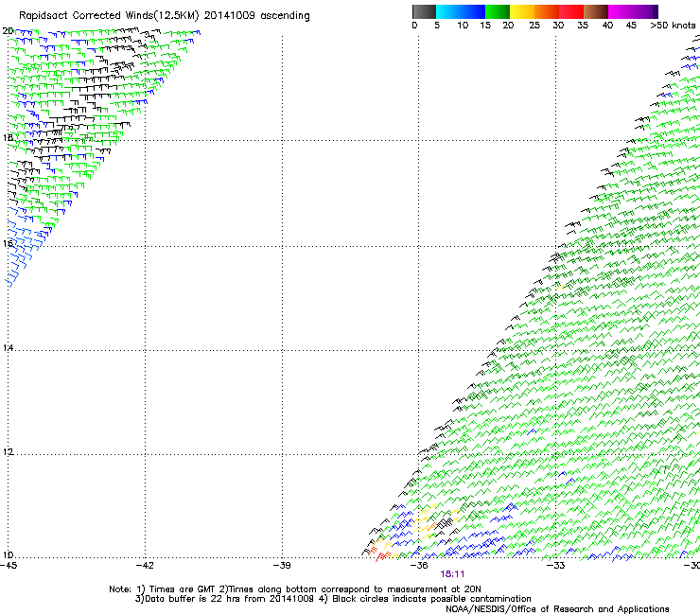Click the '25' legend scale label
This screenshot has width=700, height=615.
click(534, 26)
